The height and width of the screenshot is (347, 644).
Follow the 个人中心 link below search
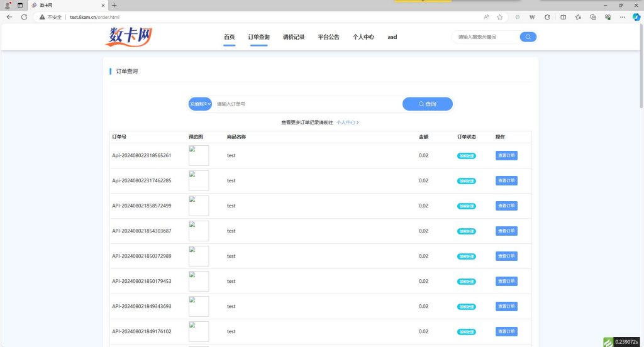click(x=347, y=123)
